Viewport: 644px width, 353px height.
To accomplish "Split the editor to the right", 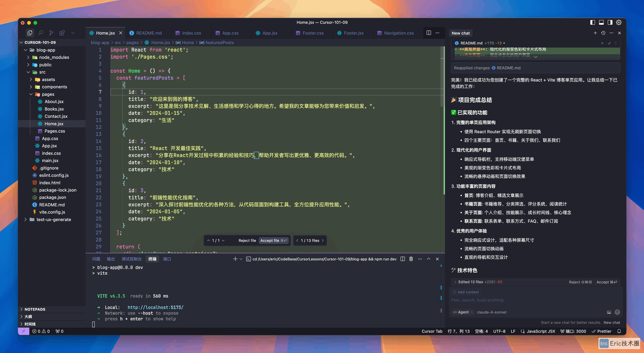I will click(429, 33).
